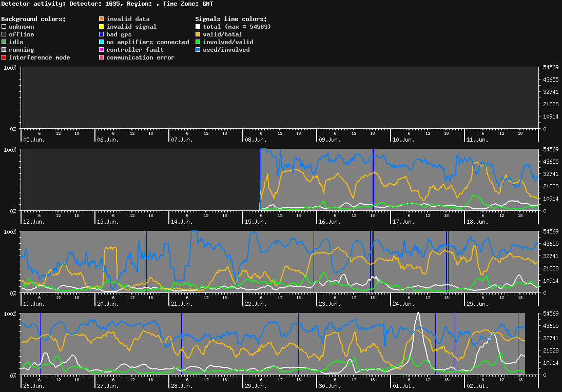Click the 'interference mode' legend label

[x=40, y=57]
